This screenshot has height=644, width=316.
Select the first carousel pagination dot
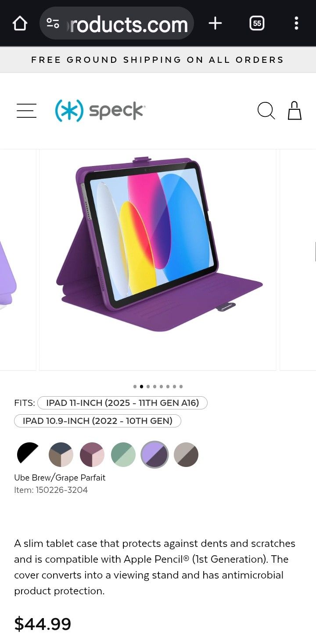(x=135, y=387)
